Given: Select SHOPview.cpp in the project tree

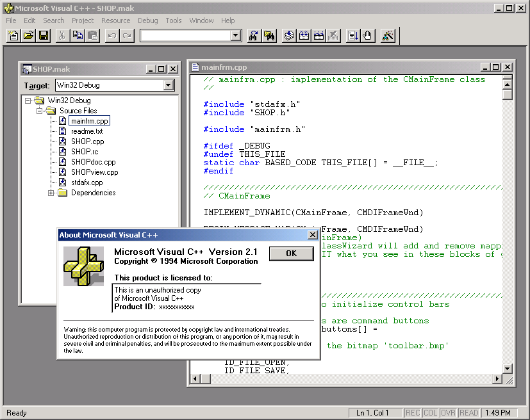Looking at the screenshot, I should click(95, 172).
